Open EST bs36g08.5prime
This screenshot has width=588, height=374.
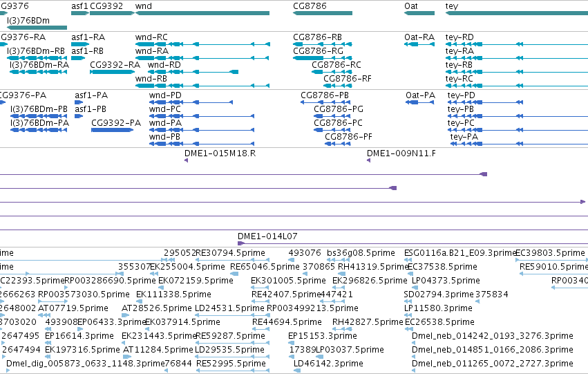[x=361, y=253]
